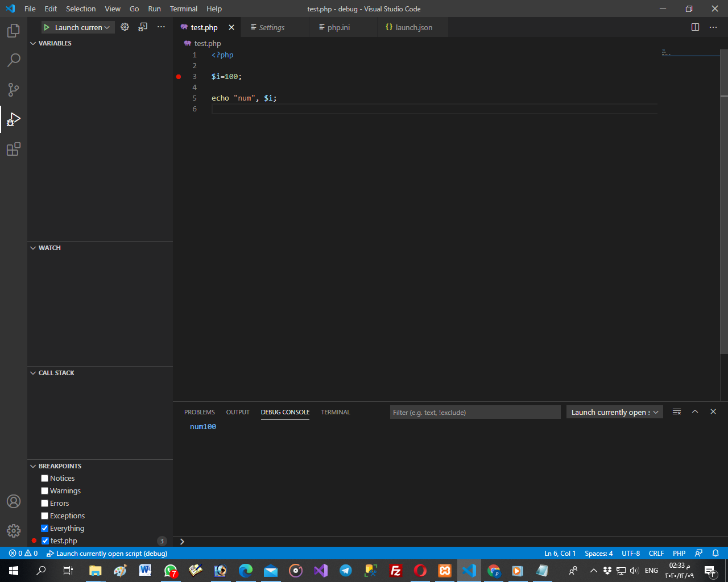Viewport: 728px width, 582px height.
Task: Clear the debug console output
Action: click(x=677, y=412)
